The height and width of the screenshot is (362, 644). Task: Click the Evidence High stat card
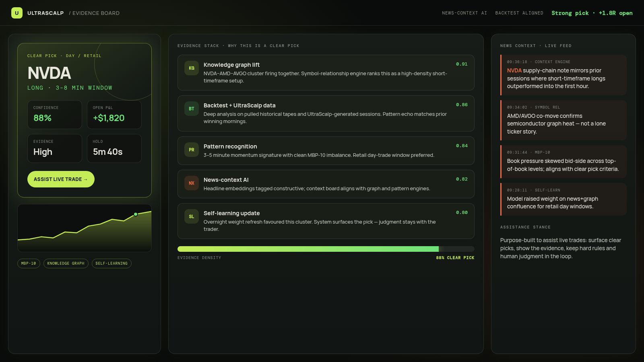(x=55, y=148)
